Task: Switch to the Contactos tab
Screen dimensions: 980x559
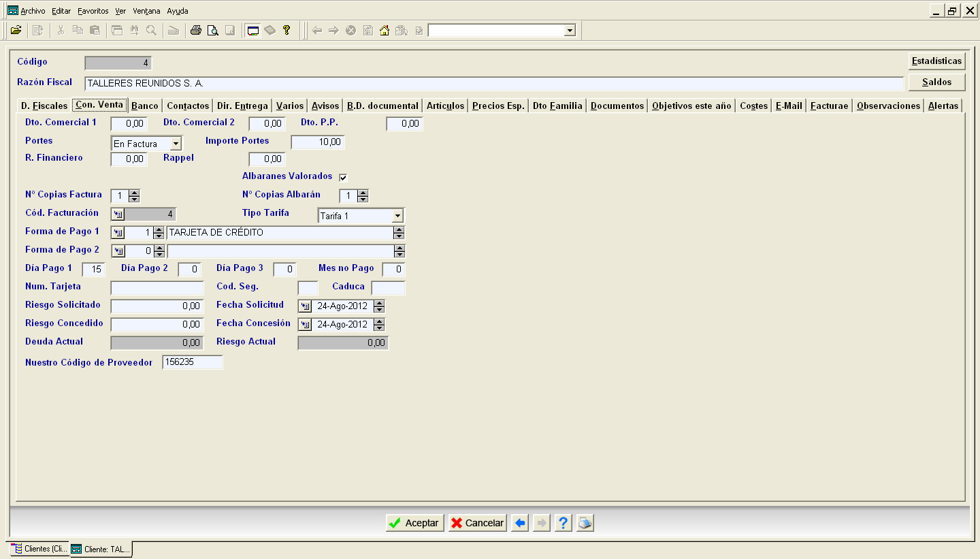Action: pyautogui.click(x=188, y=106)
